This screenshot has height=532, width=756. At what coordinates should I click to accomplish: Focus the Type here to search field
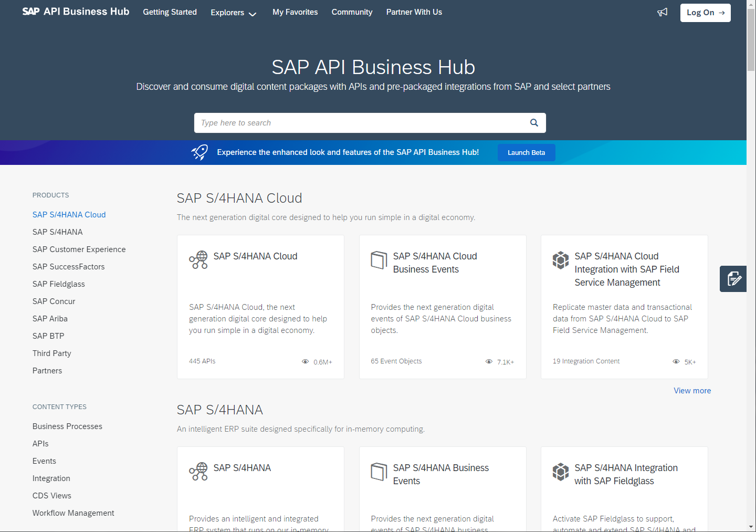370,123
